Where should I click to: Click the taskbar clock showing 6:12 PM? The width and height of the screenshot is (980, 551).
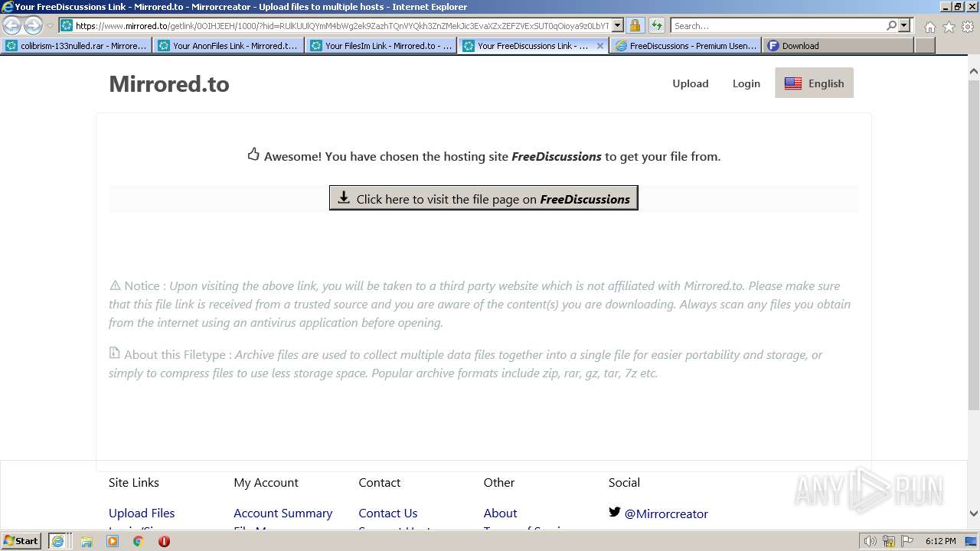coord(940,541)
